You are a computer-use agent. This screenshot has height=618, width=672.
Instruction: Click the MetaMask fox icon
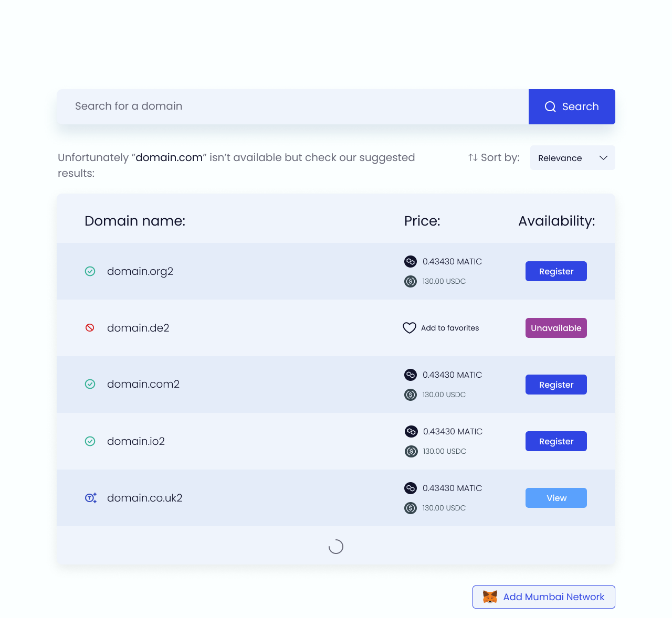tap(490, 597)
